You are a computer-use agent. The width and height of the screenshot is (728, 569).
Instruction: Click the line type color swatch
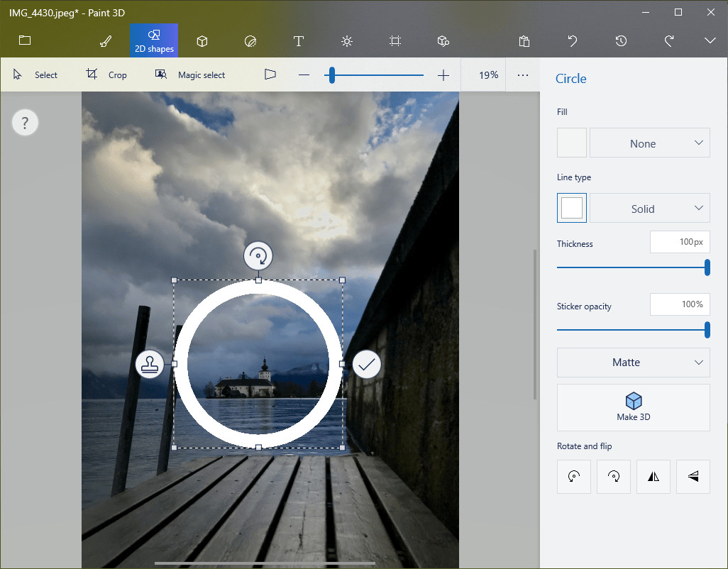coord(571,208)
